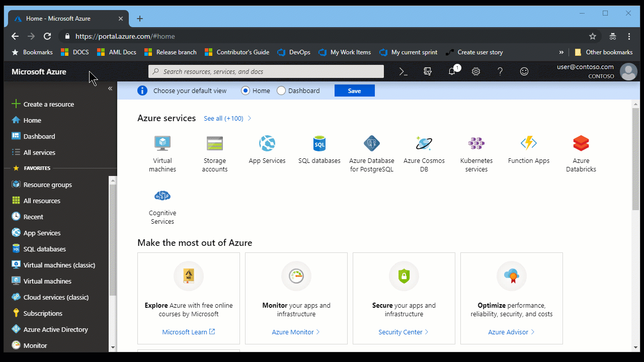Open Virtual machines service icon
The image size is (644, 362).
(163, 144)
